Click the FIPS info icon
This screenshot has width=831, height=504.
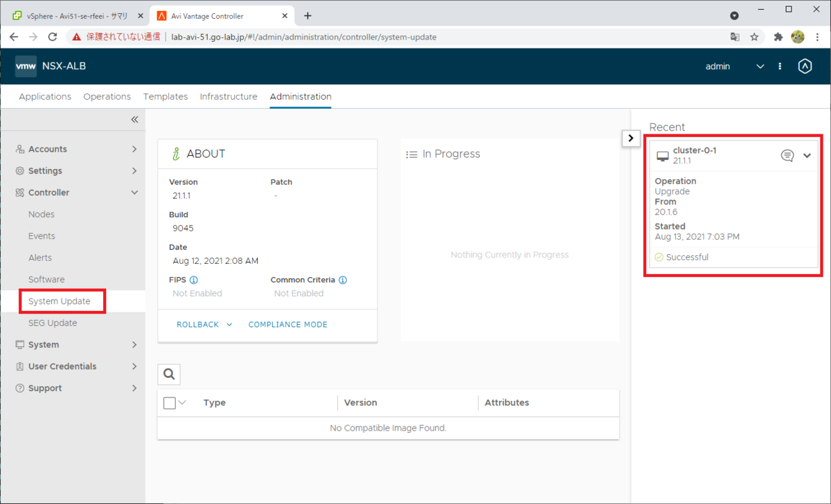click(194, 280)
